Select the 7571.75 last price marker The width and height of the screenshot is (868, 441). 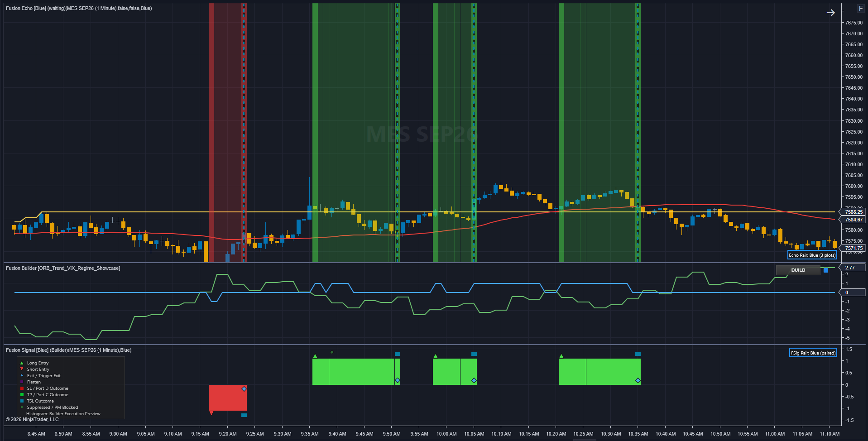[x=854, y=248]
